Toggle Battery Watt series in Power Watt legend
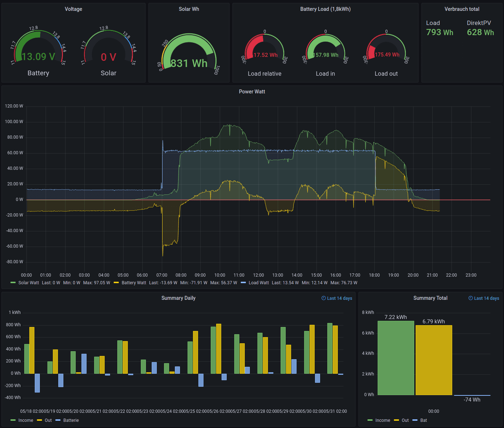This screenshot has height=428, width=504. click(134, 283)
